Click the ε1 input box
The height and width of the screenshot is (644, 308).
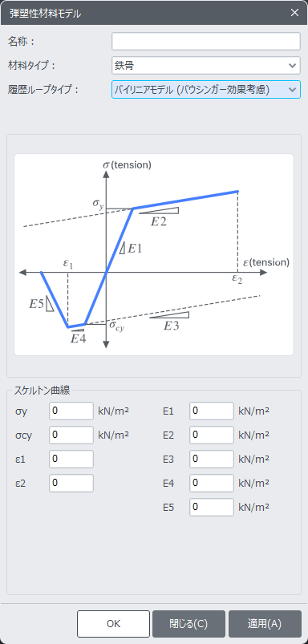coord(71,460)
